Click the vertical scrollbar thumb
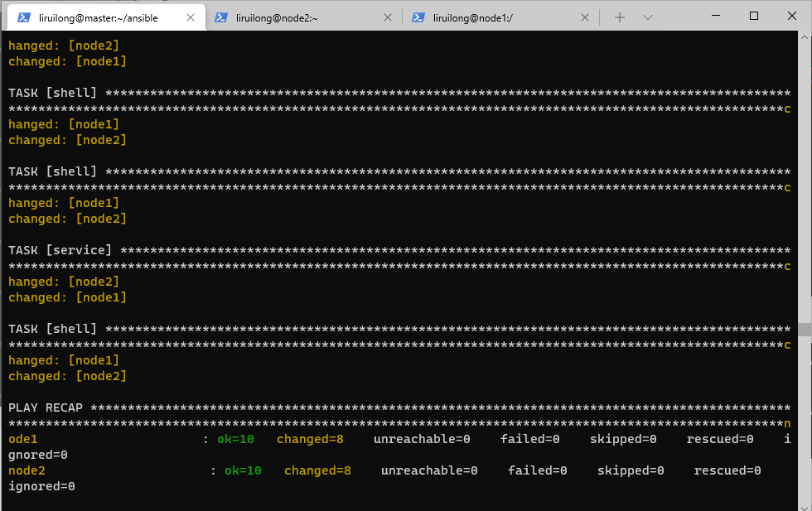 (805, 330)
